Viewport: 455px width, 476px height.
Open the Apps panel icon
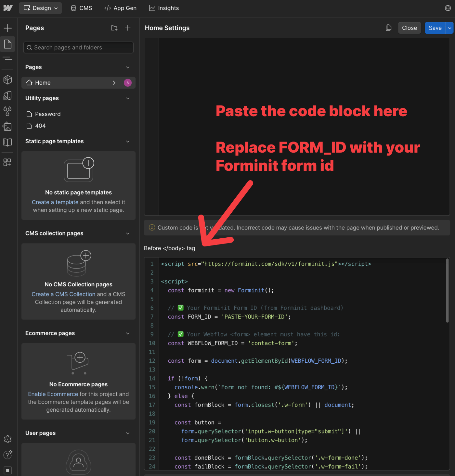point(8,162)
